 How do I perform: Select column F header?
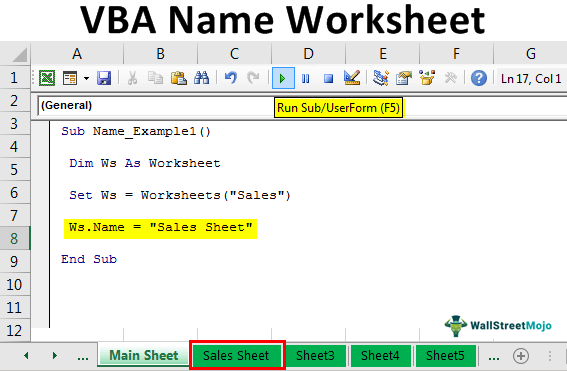[456, 54]
